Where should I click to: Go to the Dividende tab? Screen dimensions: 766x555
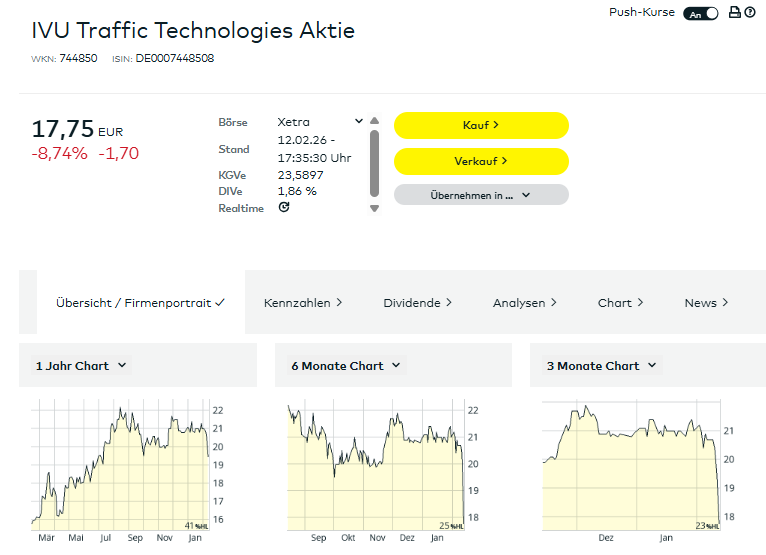point(417,303)
